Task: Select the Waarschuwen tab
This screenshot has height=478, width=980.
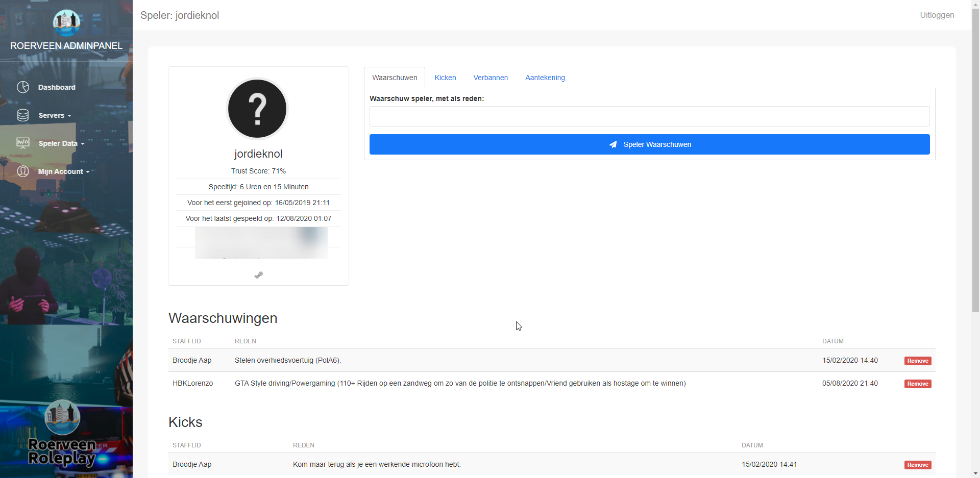Action: coord(395,78)
